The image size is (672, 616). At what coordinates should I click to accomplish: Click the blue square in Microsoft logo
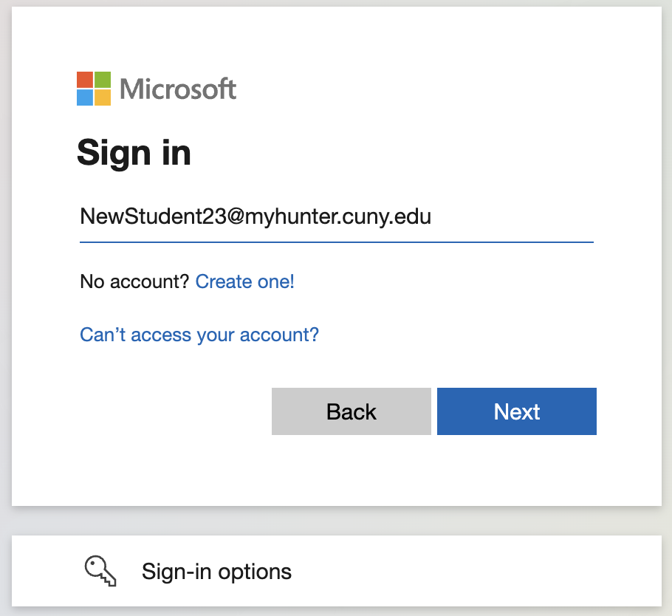(85, 97)
